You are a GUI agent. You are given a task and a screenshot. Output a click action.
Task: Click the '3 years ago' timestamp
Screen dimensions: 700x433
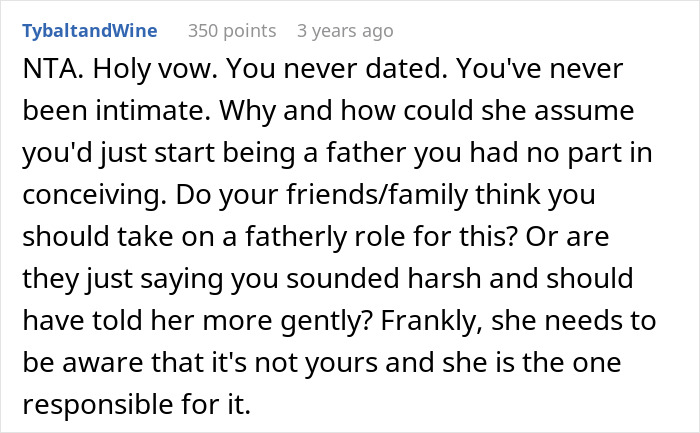345,31
